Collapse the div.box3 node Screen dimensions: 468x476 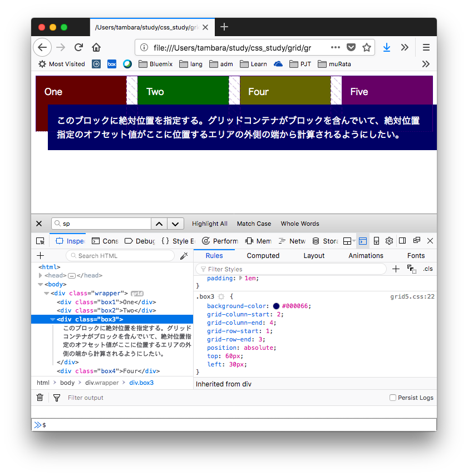point(52,319)
